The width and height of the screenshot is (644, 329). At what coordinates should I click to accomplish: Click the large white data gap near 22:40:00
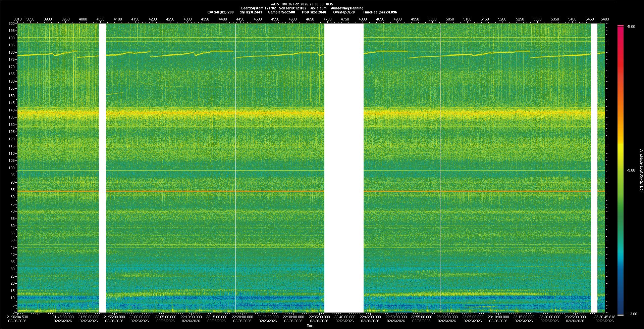pos(344,168)
